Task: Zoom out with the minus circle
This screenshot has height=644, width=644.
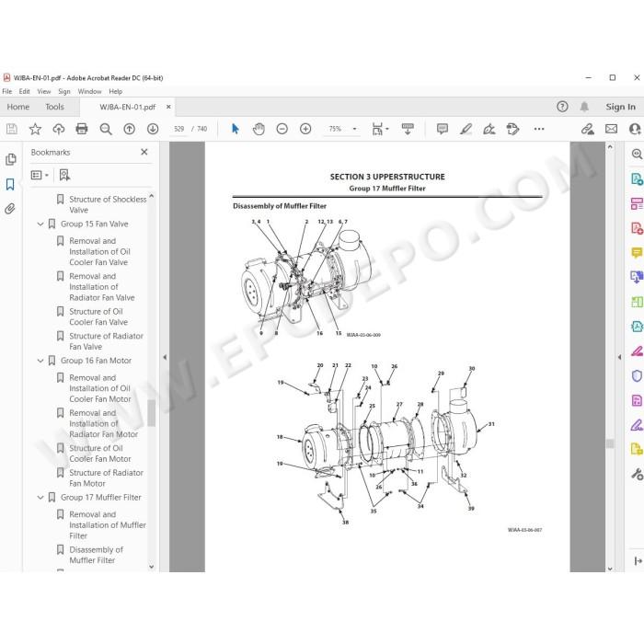Action: click(x=282, y=129)
